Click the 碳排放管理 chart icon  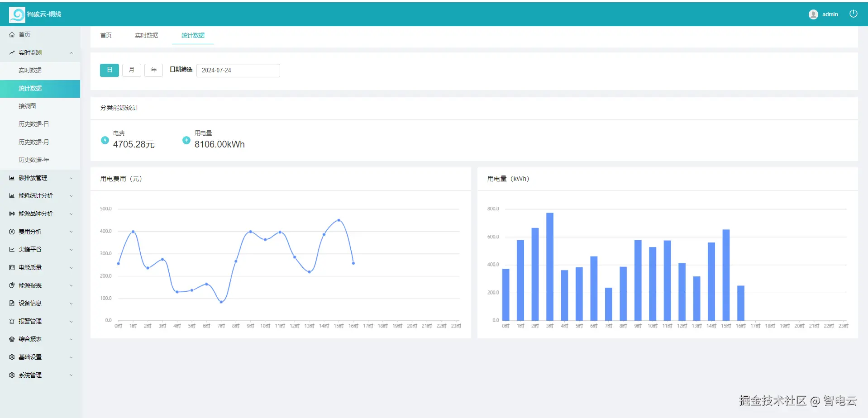(12, 178)
